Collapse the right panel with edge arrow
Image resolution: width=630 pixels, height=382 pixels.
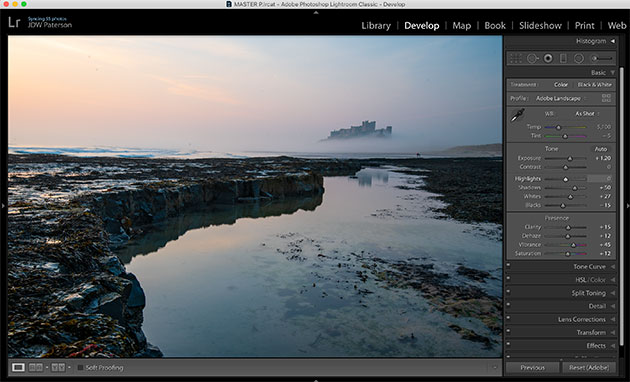point(627,206)
